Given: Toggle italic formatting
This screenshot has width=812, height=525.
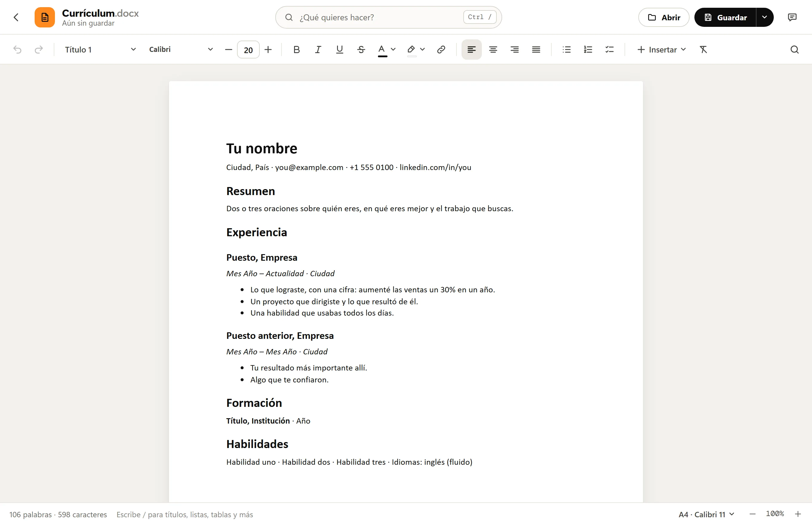Looking at the screenshot, I should click(x=318, y=50).
